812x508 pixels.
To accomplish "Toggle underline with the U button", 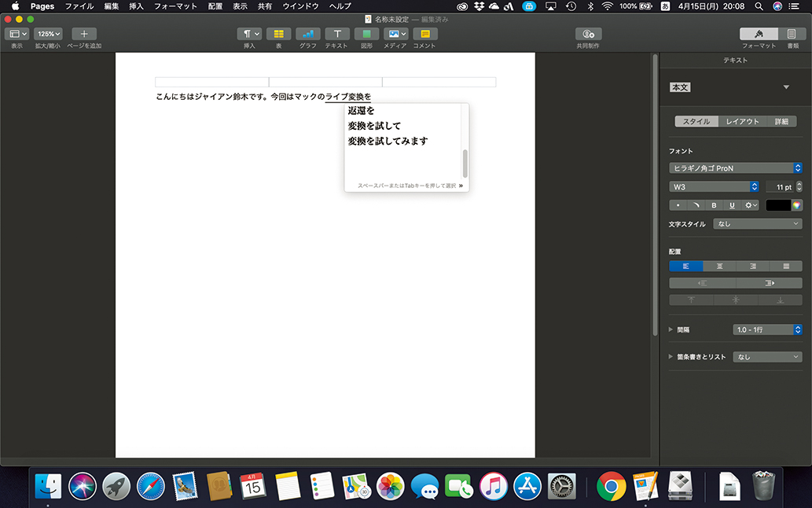I will [x=733, y=205].
